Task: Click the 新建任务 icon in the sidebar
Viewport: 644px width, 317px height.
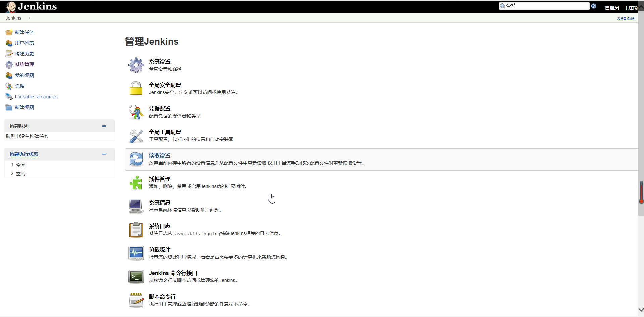Action: (9, 32)
